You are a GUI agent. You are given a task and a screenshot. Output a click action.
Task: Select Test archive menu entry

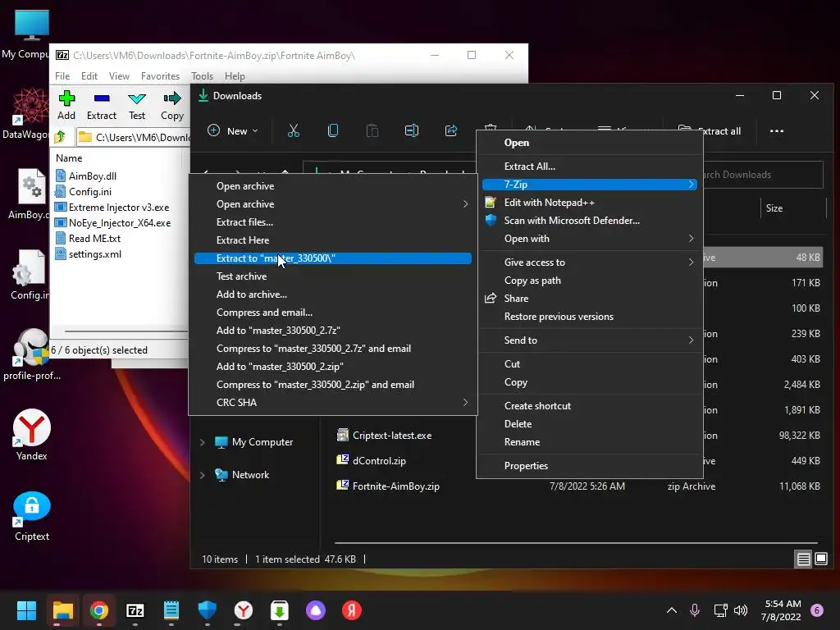(x=333, y=276)
